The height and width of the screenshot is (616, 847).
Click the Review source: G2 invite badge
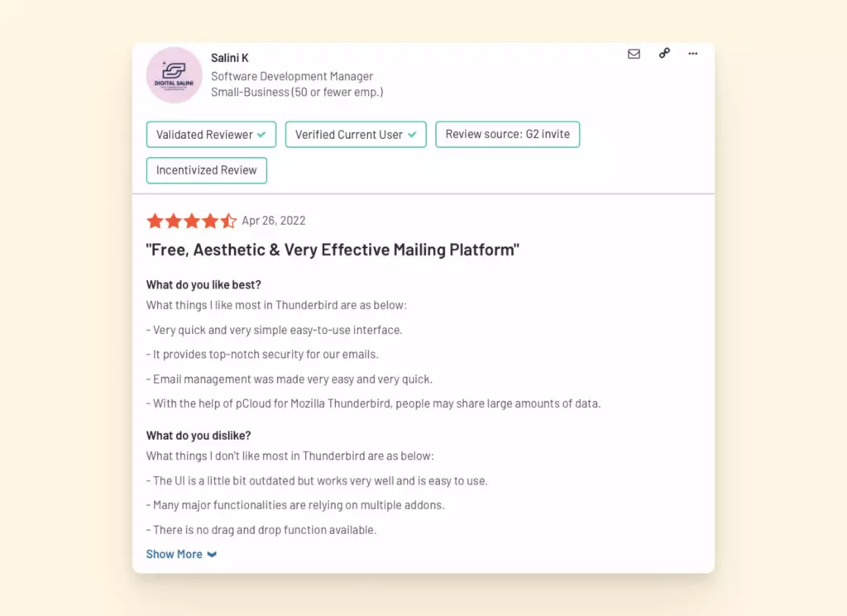507,134
